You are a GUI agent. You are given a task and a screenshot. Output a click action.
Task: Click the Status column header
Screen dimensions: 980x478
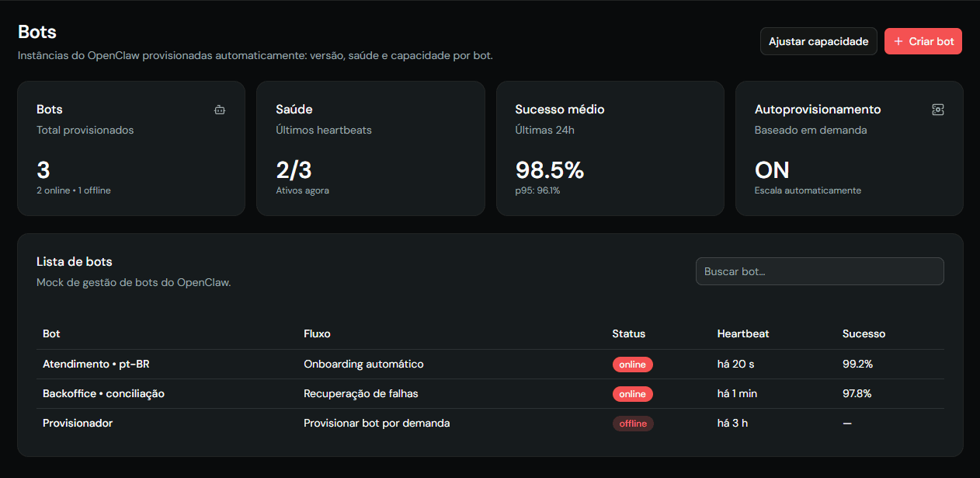(x=628, y=333)
